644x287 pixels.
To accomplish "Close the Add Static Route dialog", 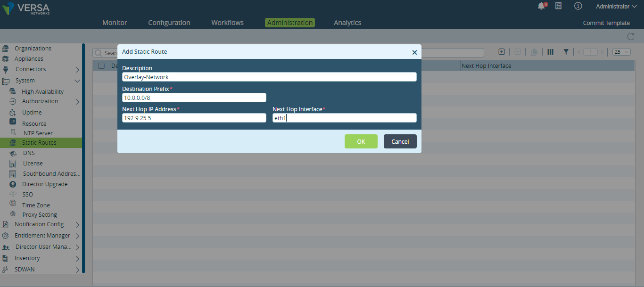I will click(x=414, y=52).
